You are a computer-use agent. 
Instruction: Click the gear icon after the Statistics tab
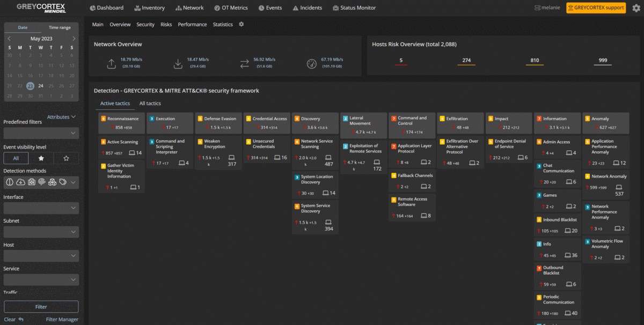(241, 24)
